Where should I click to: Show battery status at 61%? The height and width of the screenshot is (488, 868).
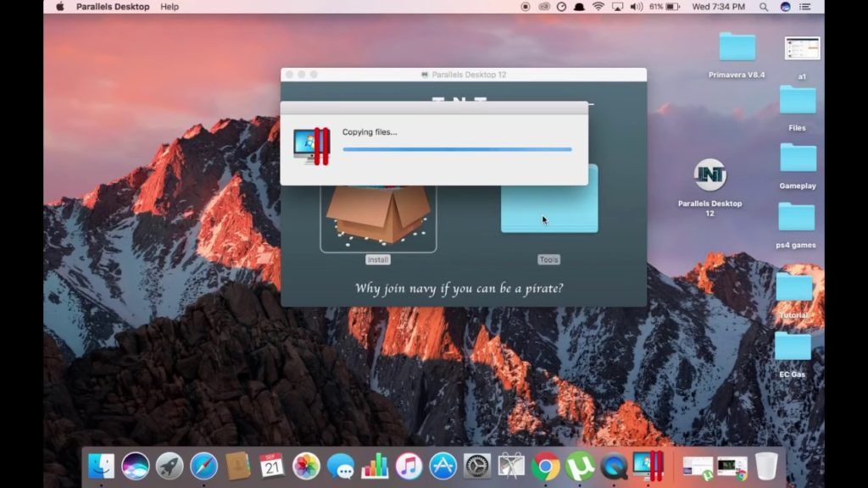click(665, 7)
